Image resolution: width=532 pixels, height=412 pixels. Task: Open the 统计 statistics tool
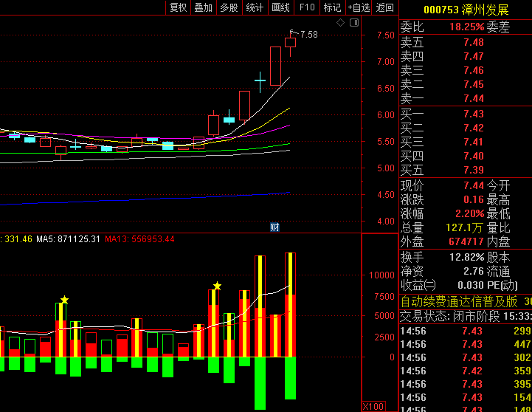pyautogui.click(x=255, y=7)
